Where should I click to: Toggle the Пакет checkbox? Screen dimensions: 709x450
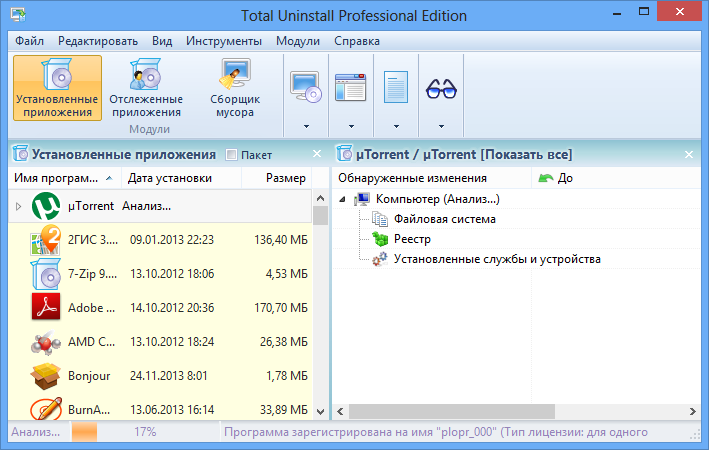point(232,155)
